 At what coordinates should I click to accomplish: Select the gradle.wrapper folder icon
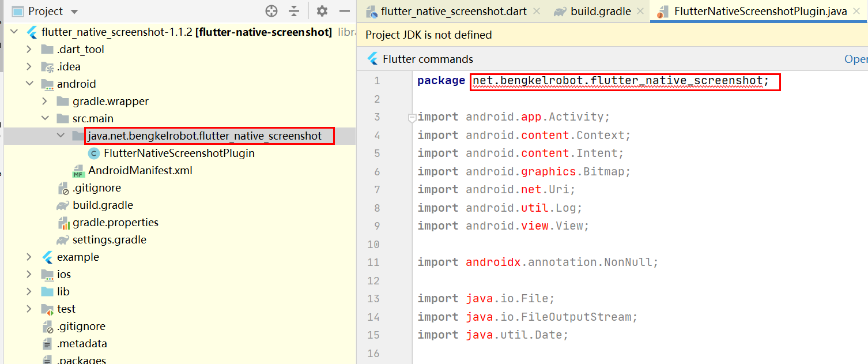point(63,101)
